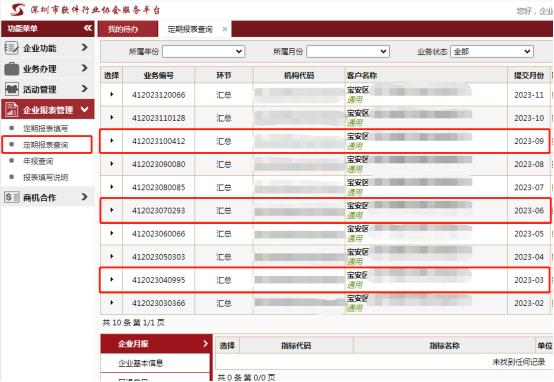Select row arrow for 412023120066
This screenshot has width=554, height=382.
point(112,94)
